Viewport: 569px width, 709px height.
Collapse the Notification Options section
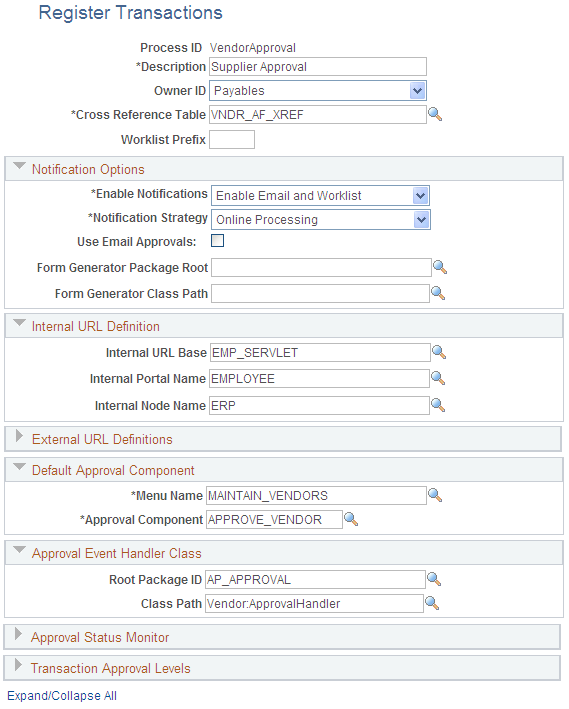click(19, 166)
